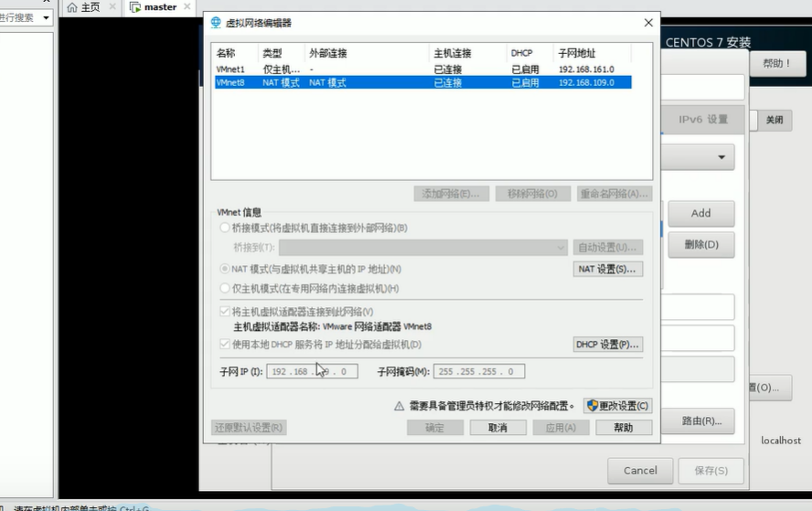Click subnet address 192.168.161.0 cell
The width and height of the screenshot is (812, 511).
[x=586, y=69]
